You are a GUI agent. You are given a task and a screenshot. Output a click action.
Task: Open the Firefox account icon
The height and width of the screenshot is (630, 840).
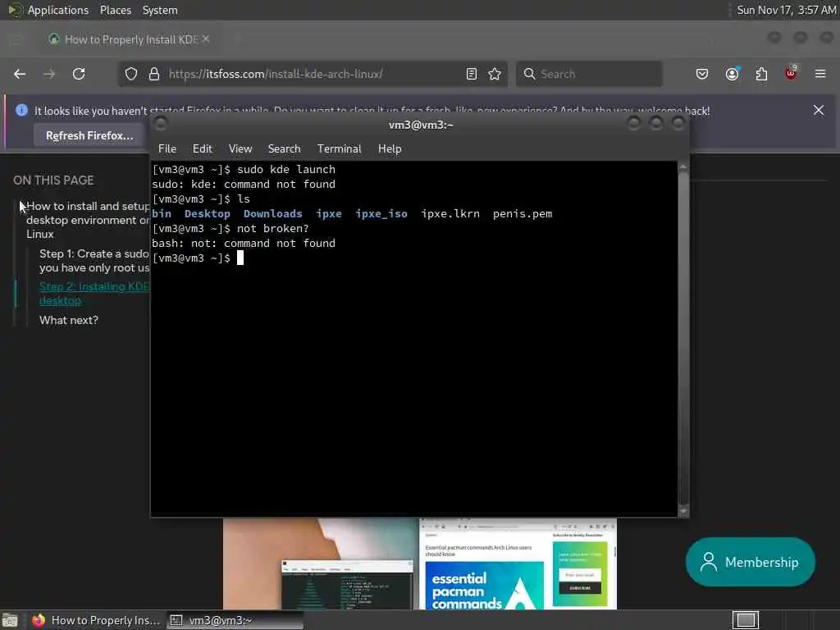coord(732,74)
